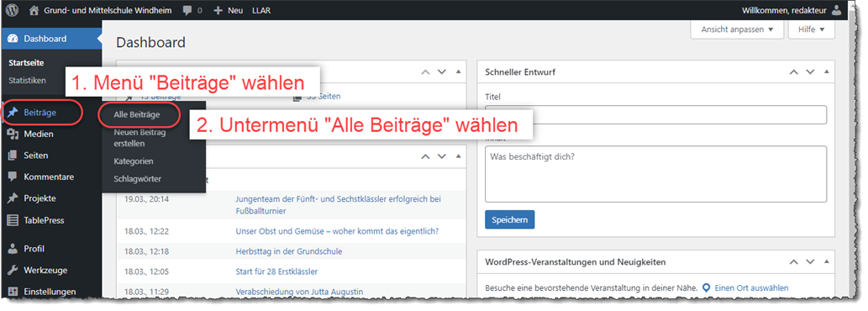Open Werkzeuge in the sidebar

point(45,270)
